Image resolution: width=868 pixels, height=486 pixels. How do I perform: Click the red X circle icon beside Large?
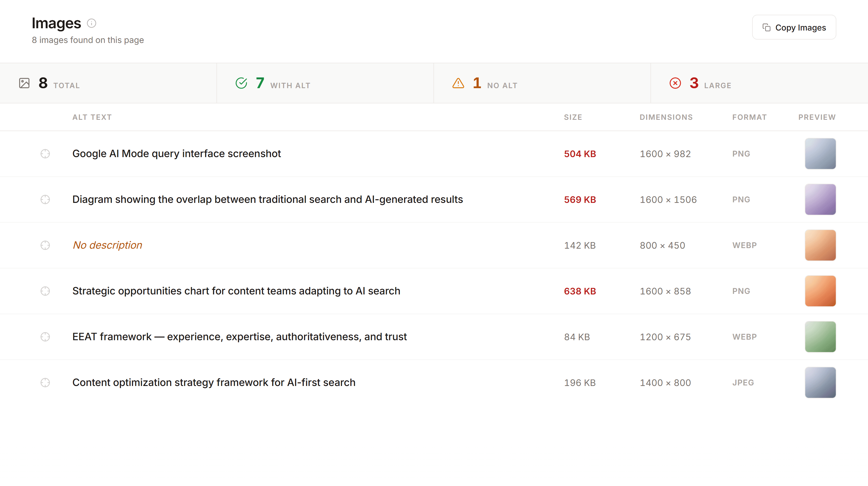[x=675, y=83]
